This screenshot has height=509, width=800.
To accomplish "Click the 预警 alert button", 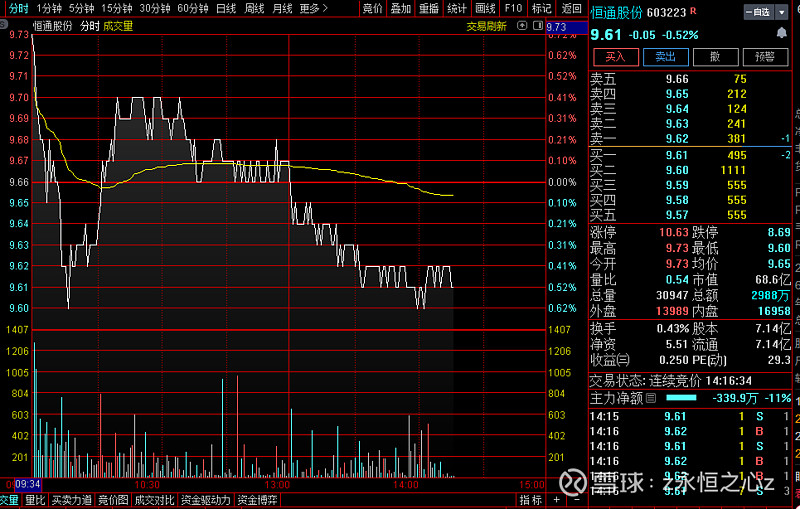I will [765, 57].
